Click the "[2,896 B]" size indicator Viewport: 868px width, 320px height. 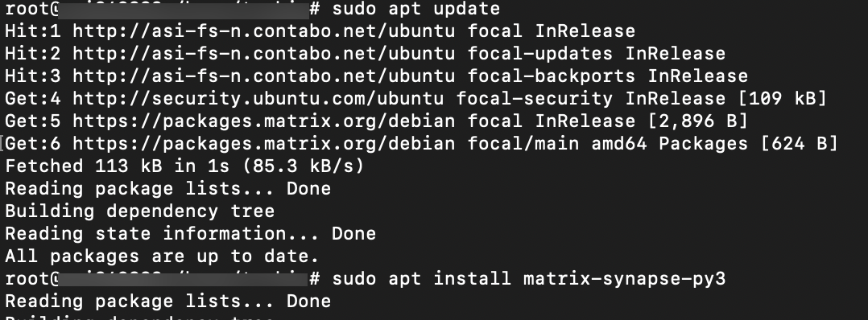(697, 121)
